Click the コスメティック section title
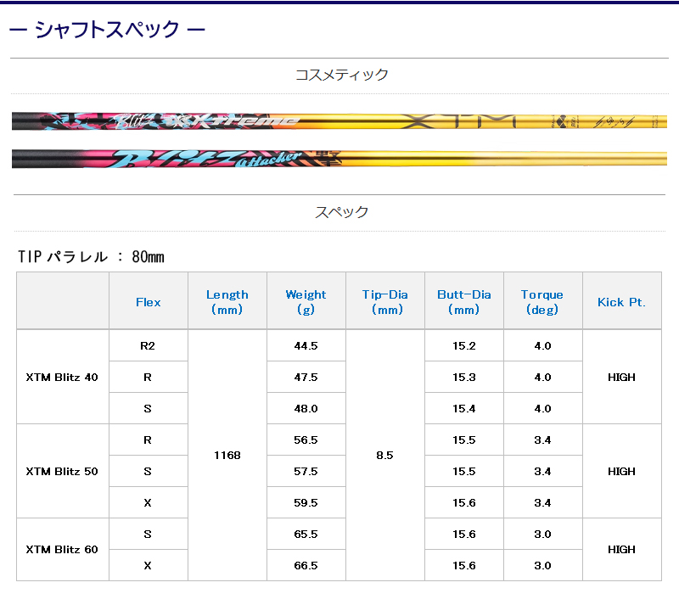 pyautogui.click(x=342, y=75)
